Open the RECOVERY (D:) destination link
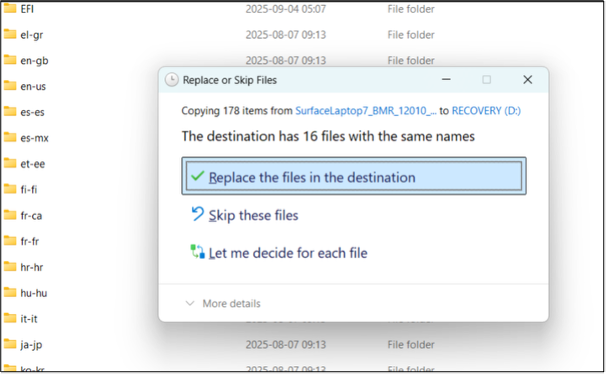606x374 pixels. point(486,111)
